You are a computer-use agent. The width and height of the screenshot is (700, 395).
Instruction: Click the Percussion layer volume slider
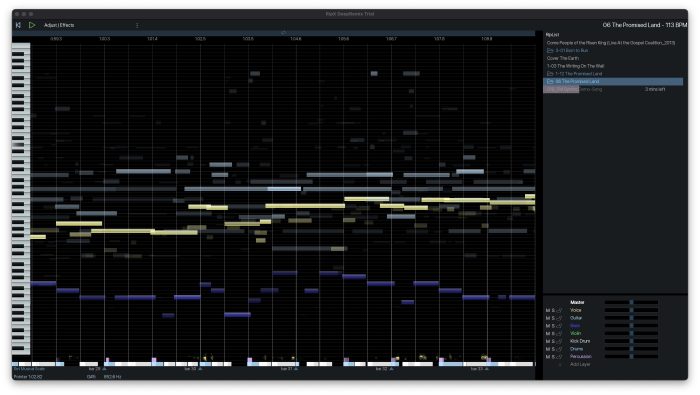631,357
